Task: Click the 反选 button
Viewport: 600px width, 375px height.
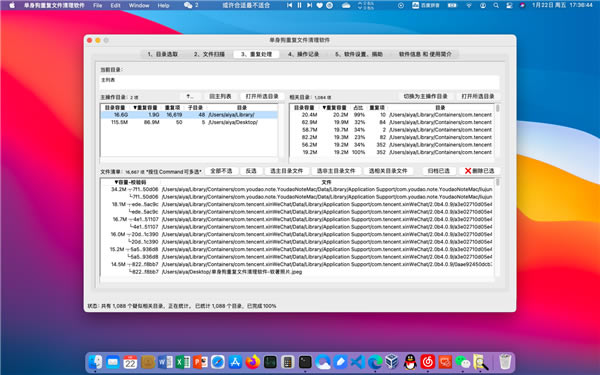Action: [251, 171]
